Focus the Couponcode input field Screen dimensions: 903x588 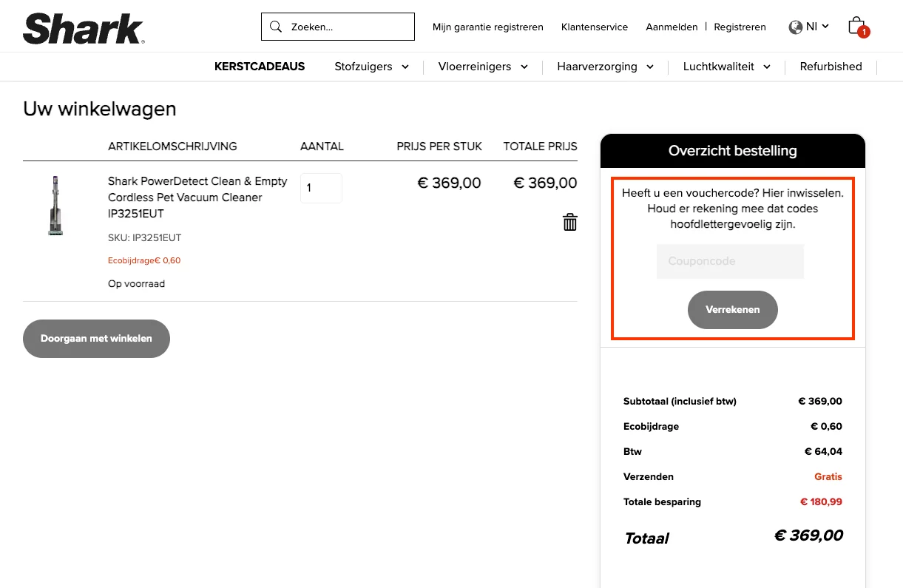tap(730, 261)
